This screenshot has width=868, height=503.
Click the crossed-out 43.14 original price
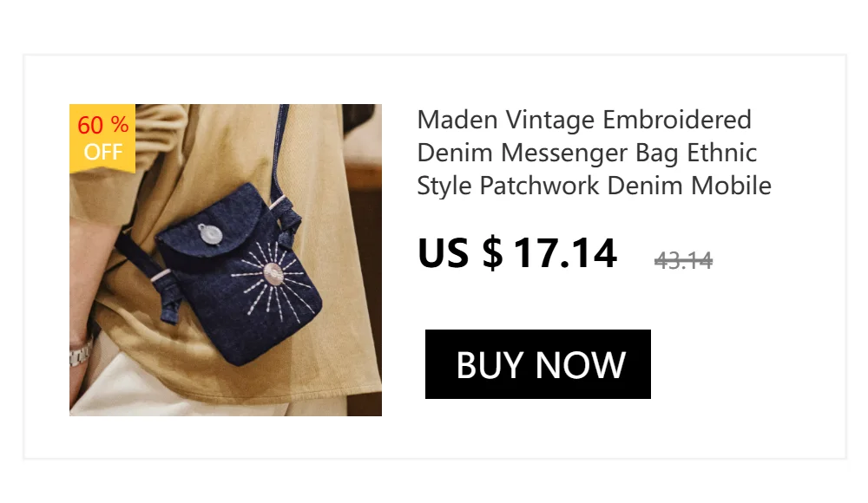683,260
